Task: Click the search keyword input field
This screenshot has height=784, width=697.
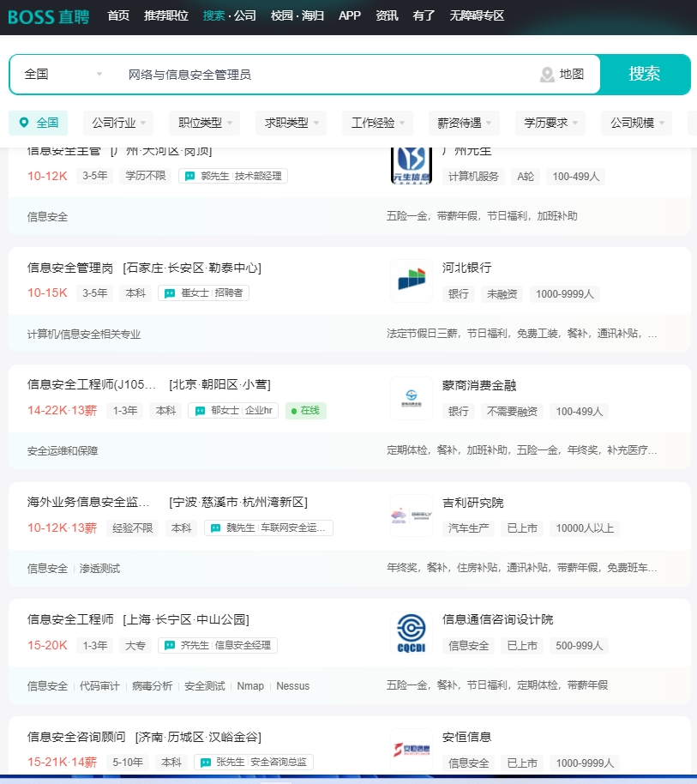Action: (x=325, y=75)
